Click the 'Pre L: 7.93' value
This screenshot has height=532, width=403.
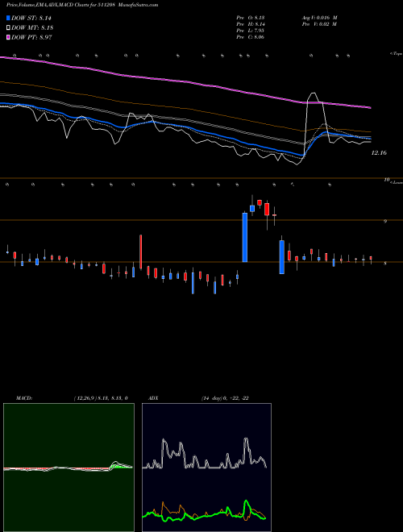(x=251, y=31)
